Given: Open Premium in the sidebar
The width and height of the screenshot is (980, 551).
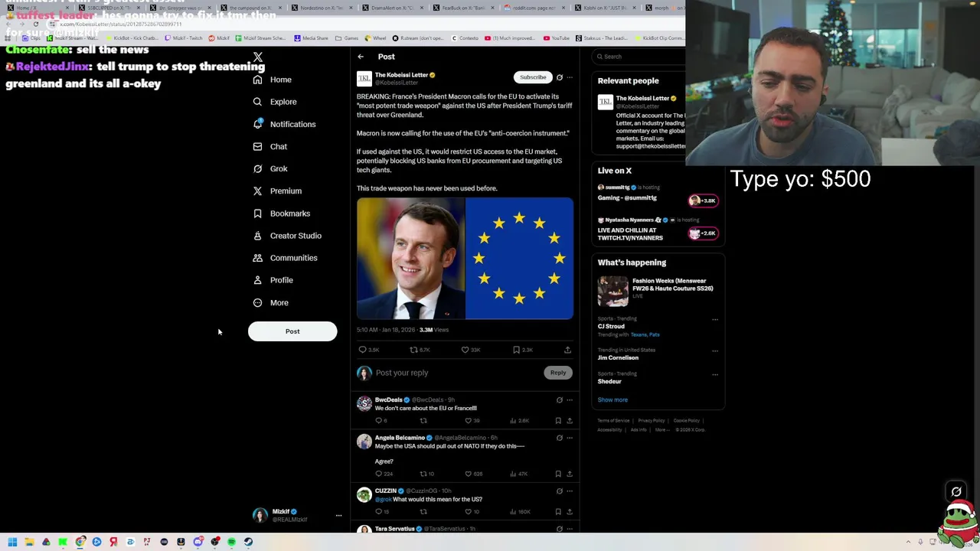Looking at the screenshot, I should tap(276, 191).
